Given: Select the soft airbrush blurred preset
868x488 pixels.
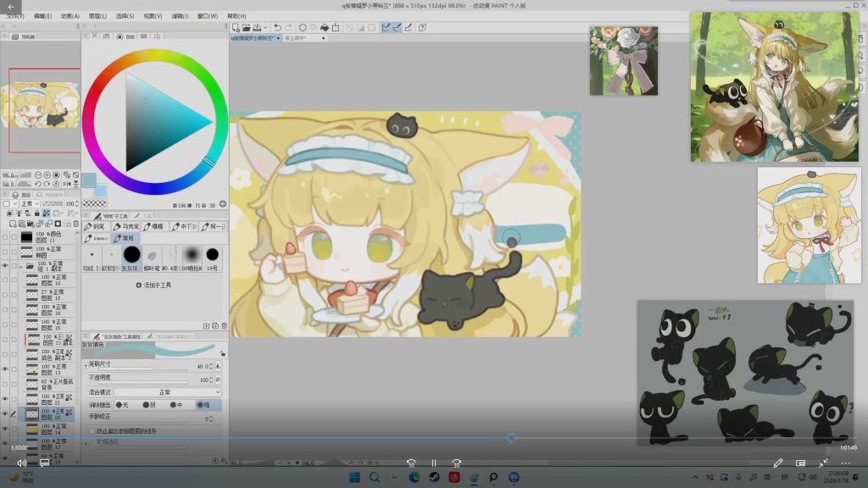Looking at the screenshot, I should click(192, 258).
